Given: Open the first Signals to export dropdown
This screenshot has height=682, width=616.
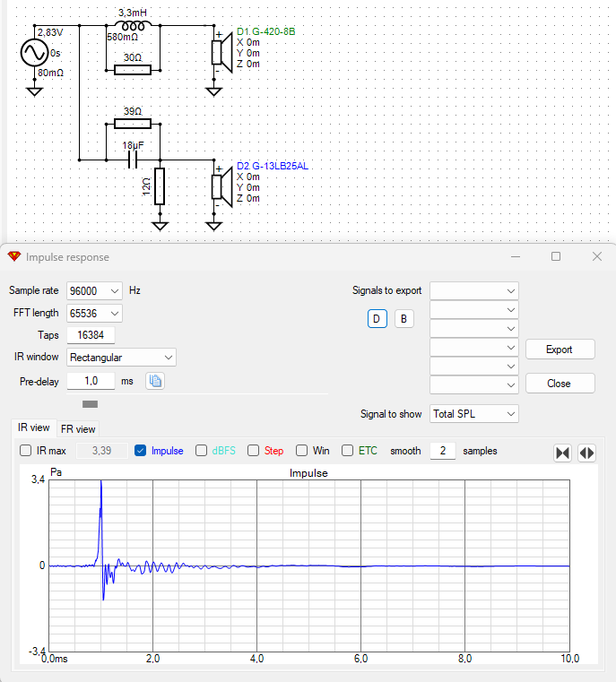Looking at the screenshot, I should tap(473, 290).
